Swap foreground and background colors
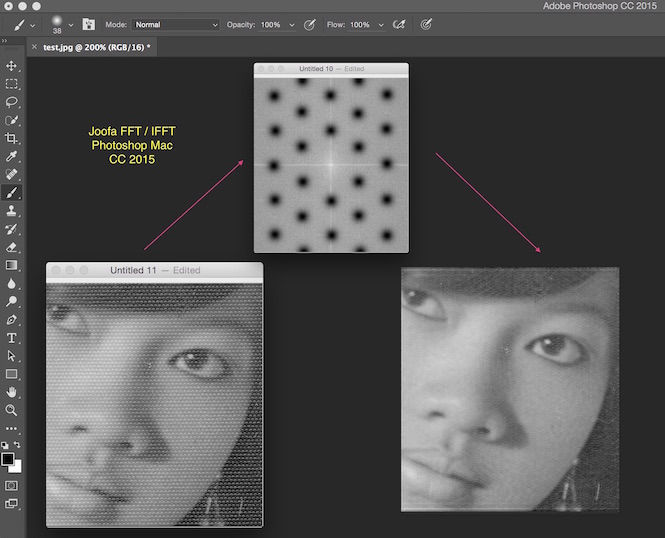The width and height of the screenshot is (665, 538). pyautogui.click(x=17, y=444)
